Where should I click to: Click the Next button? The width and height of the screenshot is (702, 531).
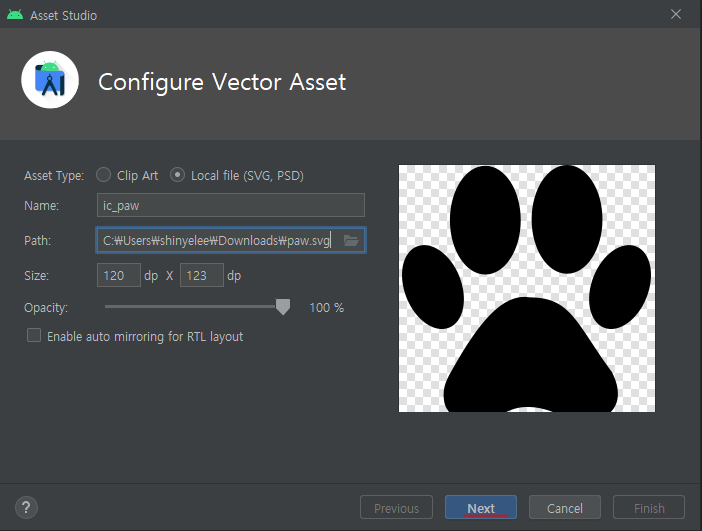(x=481, y=507)
